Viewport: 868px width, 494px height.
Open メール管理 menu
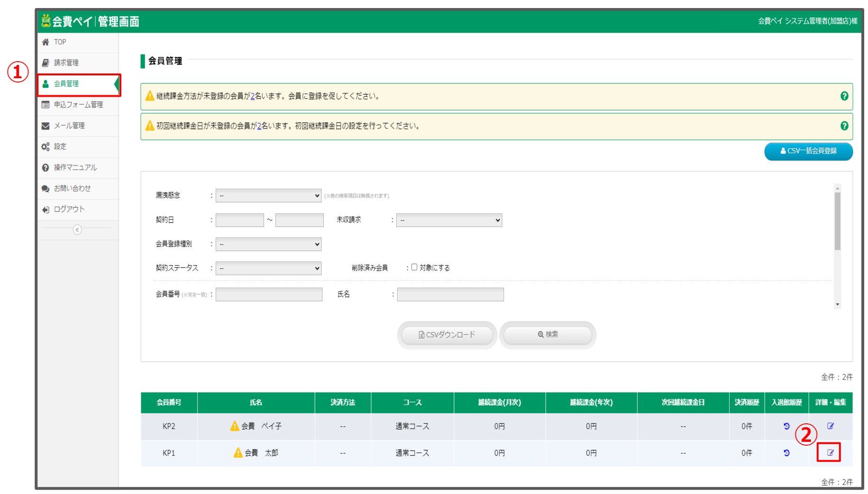78,126
